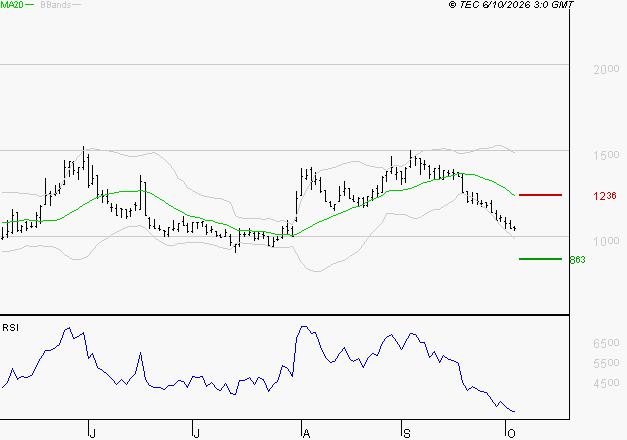Click the TEC copyright timestamp text
The width and height of the screenshot is (627, 440).
click(x=511, y=5)
